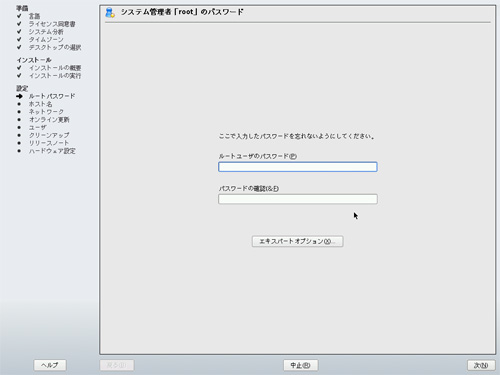Click the ヘルプ button
Image resolution: width=500 pixels, height=375 pixels.
[50, 365]
